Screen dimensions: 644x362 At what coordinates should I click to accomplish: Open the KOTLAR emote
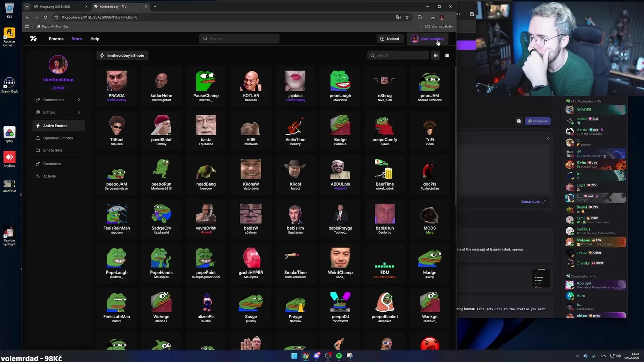tap(251, 86)
